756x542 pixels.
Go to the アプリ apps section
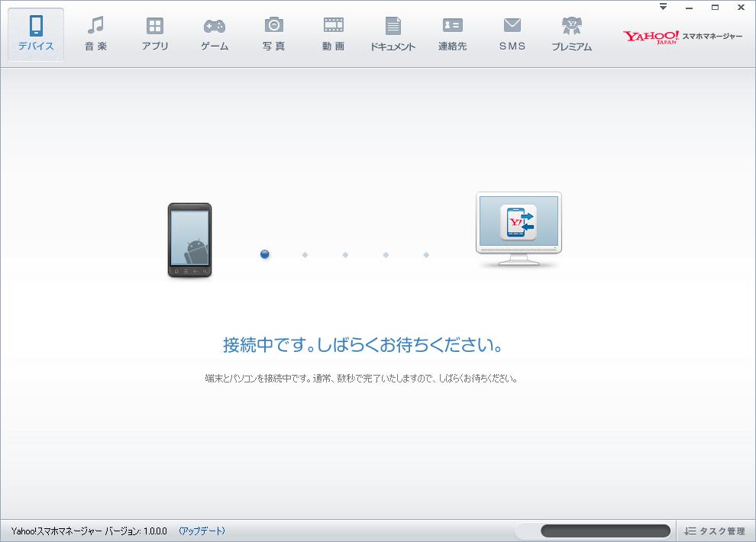[x=155, y=34]
